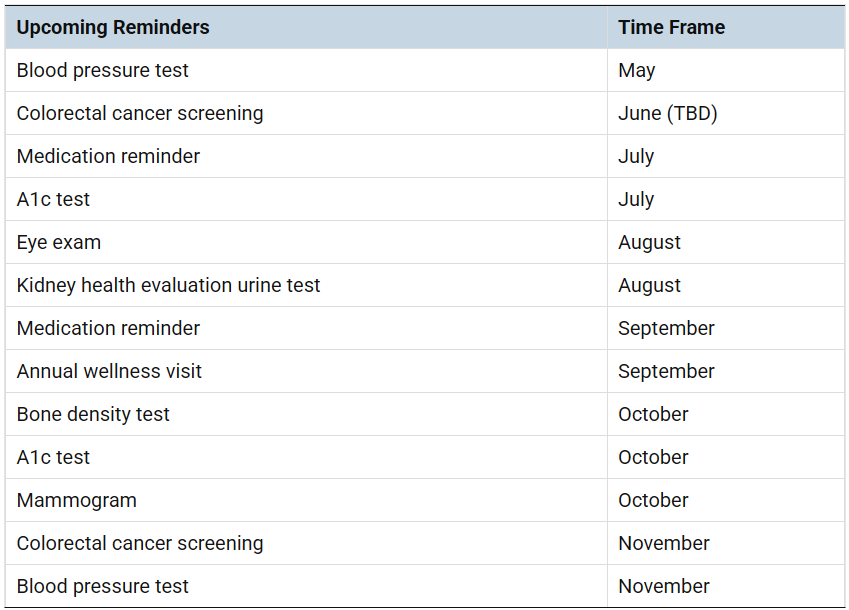This screenshot has width=849, height=610.
Task: Click the Time Frame column header
Action: pos(671,27)
